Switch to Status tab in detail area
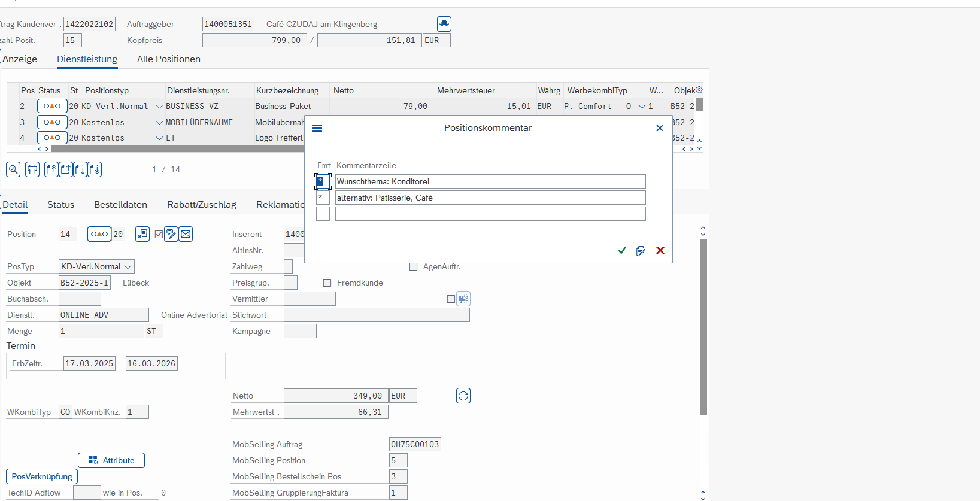980x501 pixels. pyautogui.click(x=61, y=204)
